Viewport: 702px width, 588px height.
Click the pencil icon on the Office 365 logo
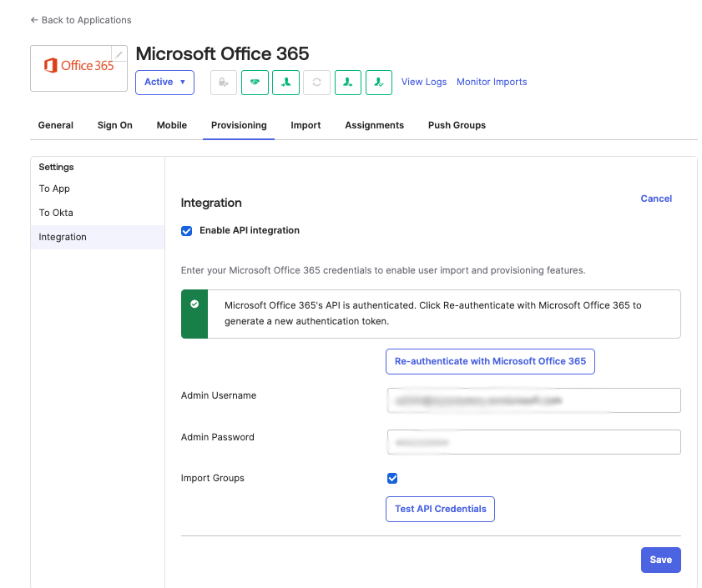coord(119,54)
